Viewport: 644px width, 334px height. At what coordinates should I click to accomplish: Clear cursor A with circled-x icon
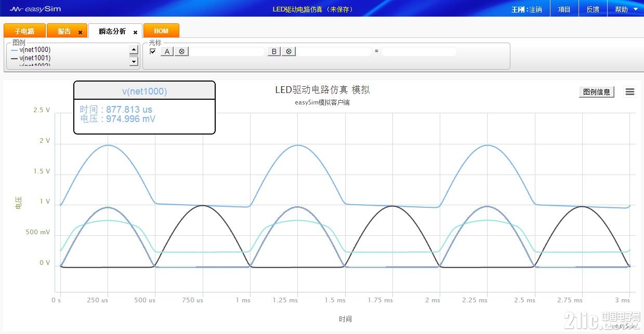(x=181, y=51)
